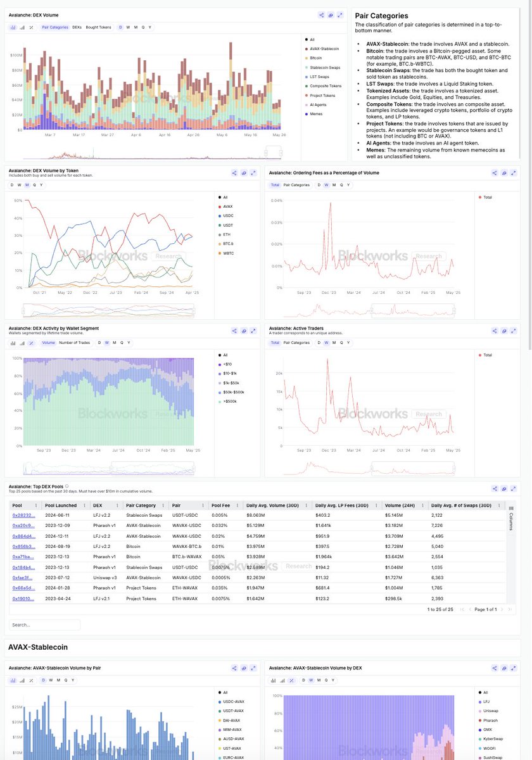Screen dimensions: 532x760
Task: Select percentage view icon in Wallet Segment chart
Action: coord(32,343)
